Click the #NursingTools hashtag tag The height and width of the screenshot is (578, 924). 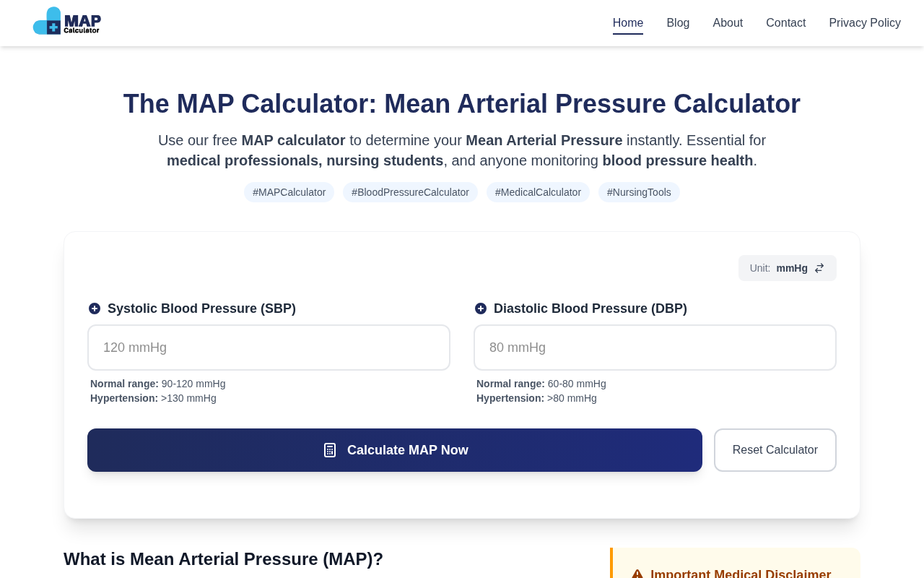point(639,192)
